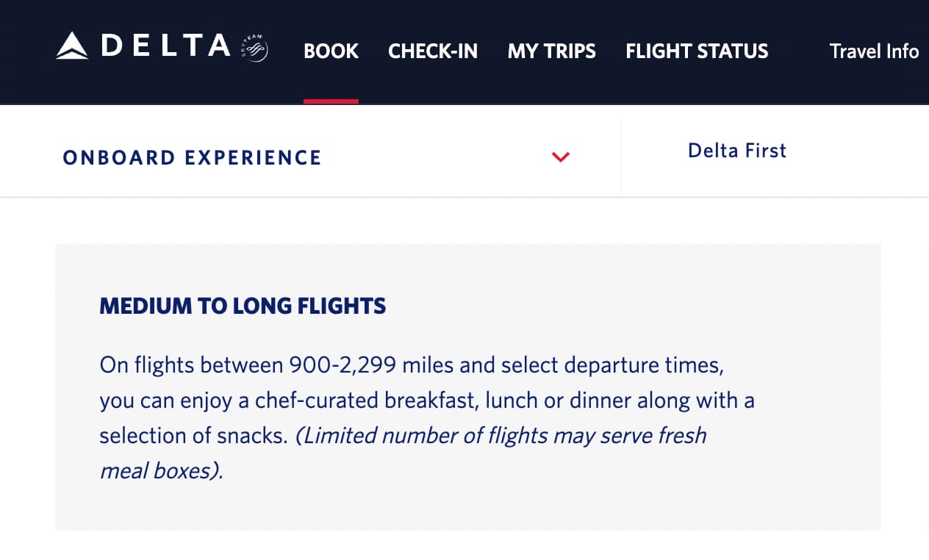Expand the red chevron dropdown arrow

[x=561, y=157]
